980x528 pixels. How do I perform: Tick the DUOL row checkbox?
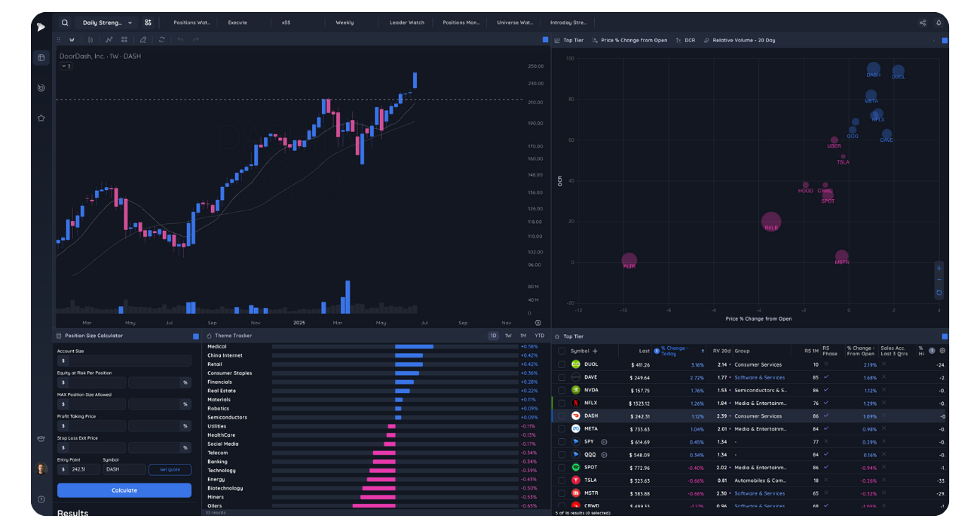point(562,364)
